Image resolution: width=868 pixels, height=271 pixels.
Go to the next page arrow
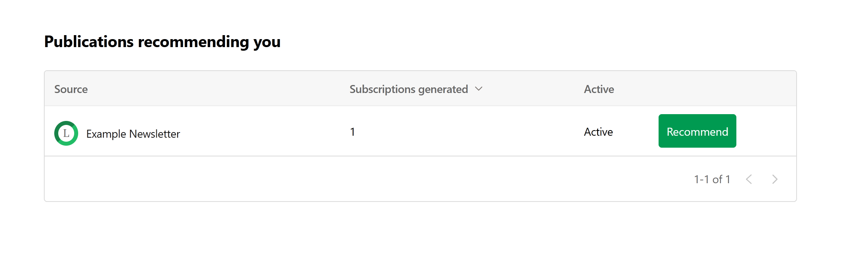[x=775, y=180]
